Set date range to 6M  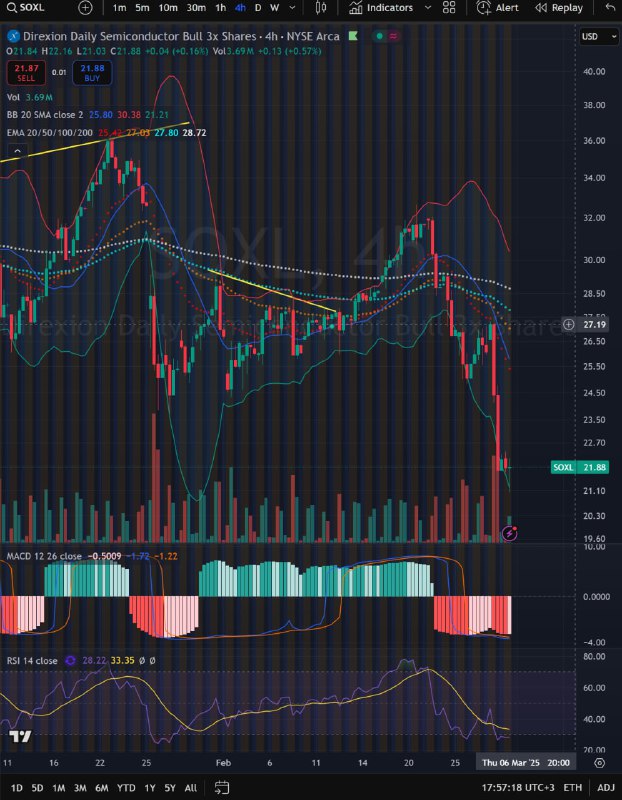[x=102, y=788]
